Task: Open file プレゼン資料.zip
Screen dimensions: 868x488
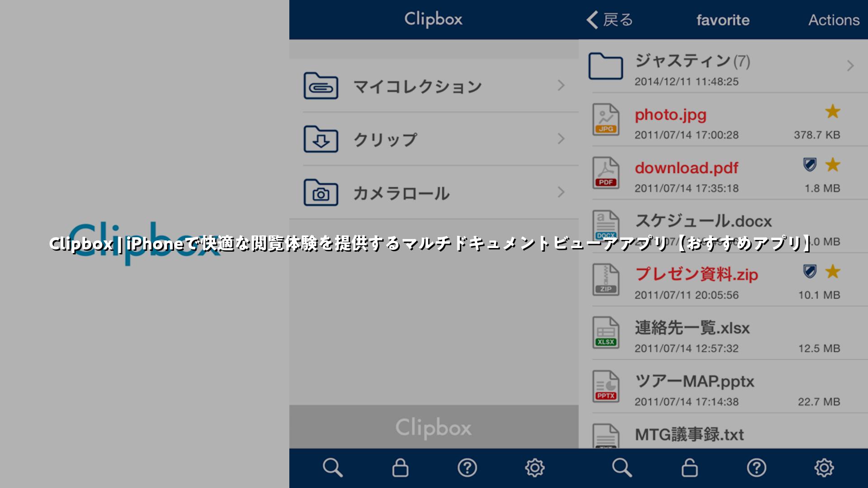Action: [696, 274]
